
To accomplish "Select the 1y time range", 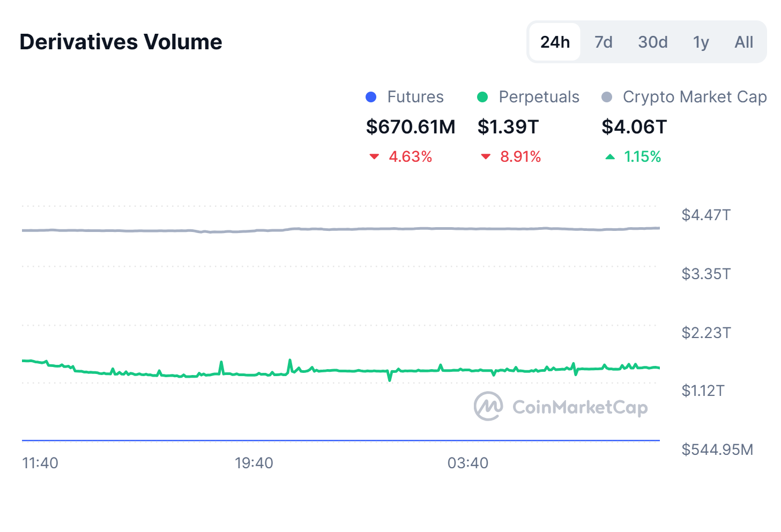I will (x=700, y=42).
